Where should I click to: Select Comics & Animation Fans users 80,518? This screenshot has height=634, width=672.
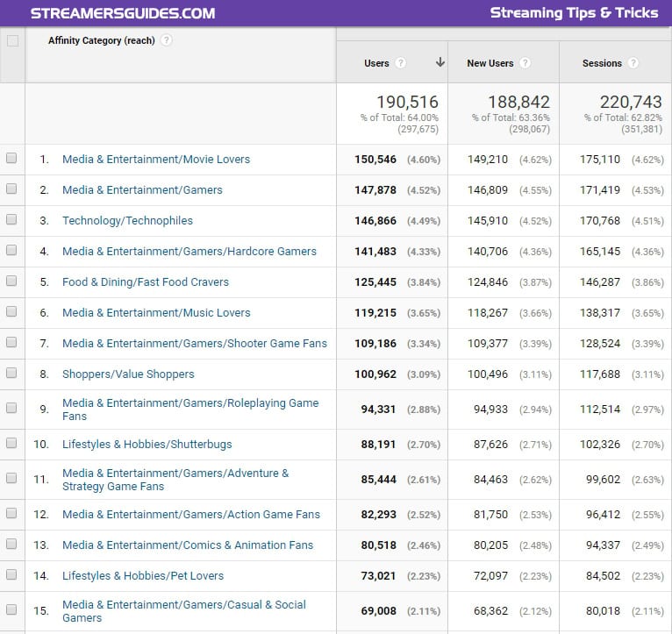coord(378,545)
